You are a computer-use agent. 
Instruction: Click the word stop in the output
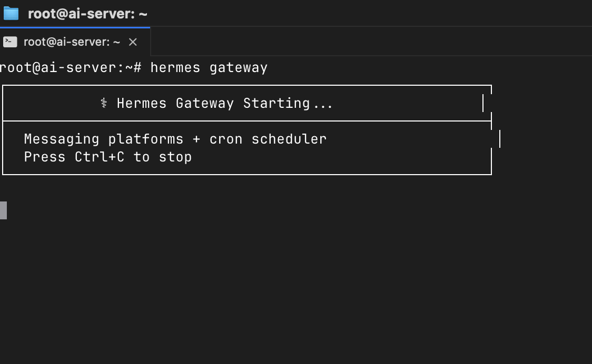[x=175, y=157]
